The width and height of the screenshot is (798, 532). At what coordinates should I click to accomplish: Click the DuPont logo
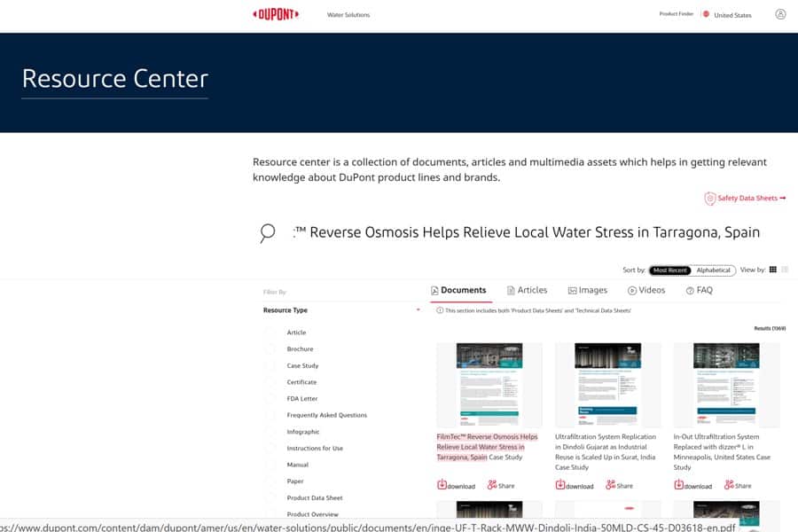276,14
